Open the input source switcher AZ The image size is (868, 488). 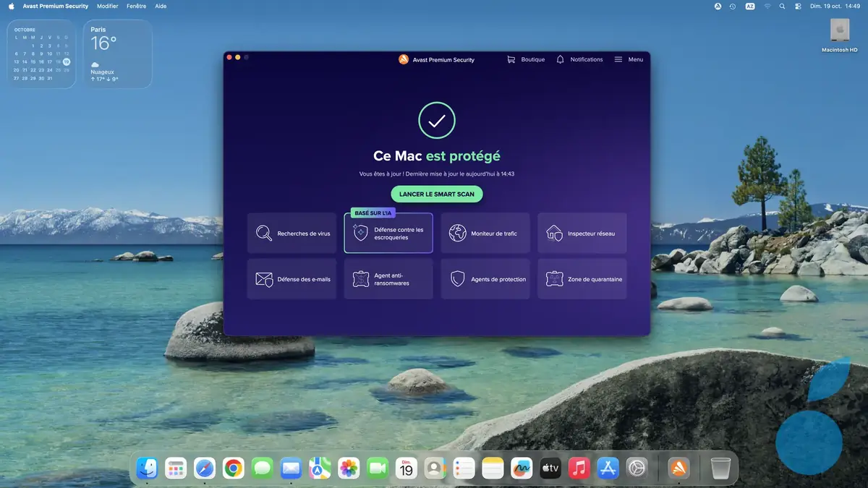click(750, 6)
